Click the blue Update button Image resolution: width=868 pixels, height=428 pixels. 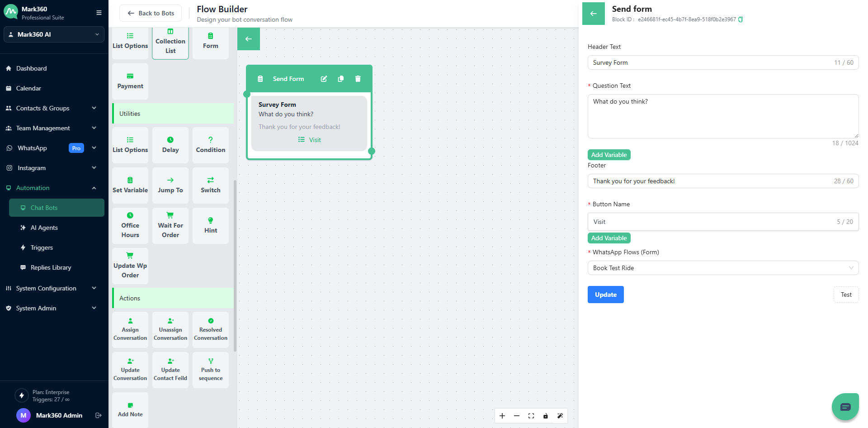(605, 295)
